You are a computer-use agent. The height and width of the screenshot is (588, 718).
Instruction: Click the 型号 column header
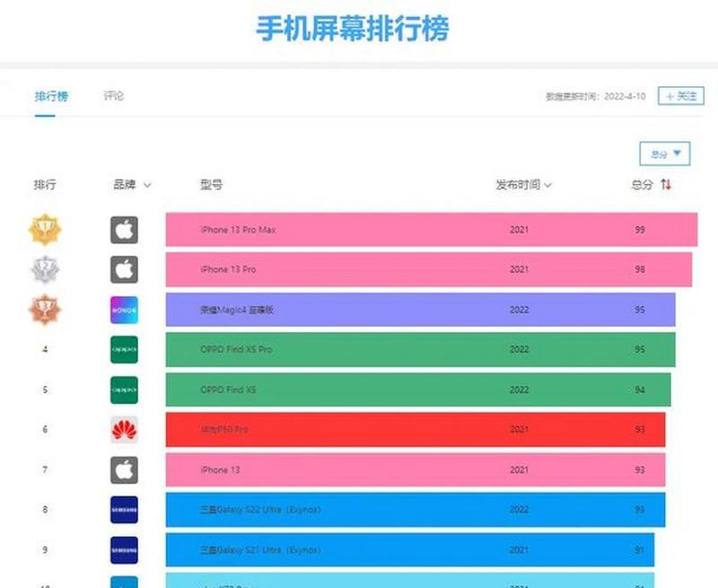[x=211, y=185]
